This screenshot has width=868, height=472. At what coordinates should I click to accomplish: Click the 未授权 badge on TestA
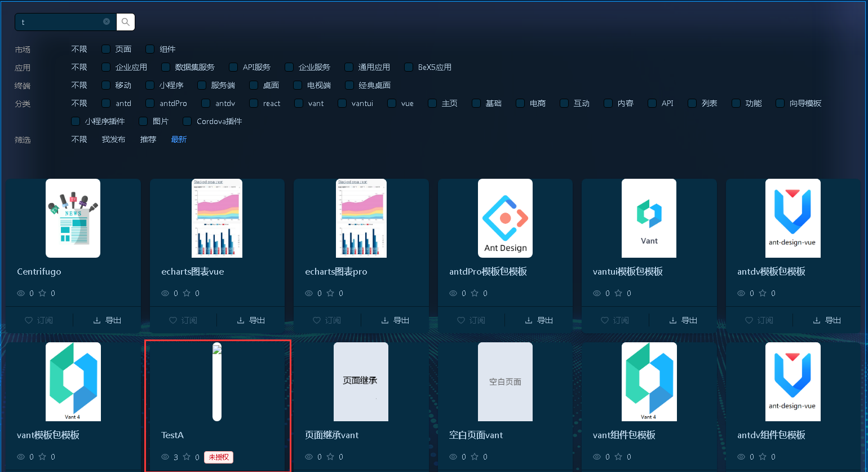pyautogui.click(x=219, y=457)
